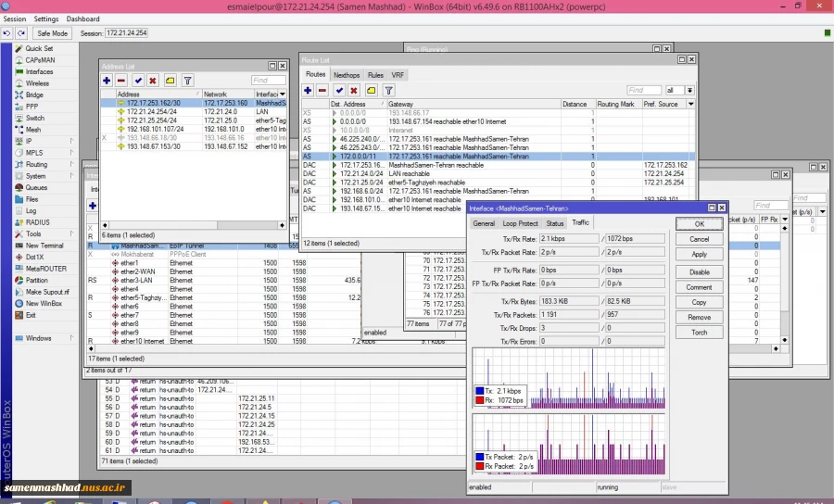This screenshot has width=834, height=504.
Task: Open RADIUS in the sidebar
Action: point(37,222)
